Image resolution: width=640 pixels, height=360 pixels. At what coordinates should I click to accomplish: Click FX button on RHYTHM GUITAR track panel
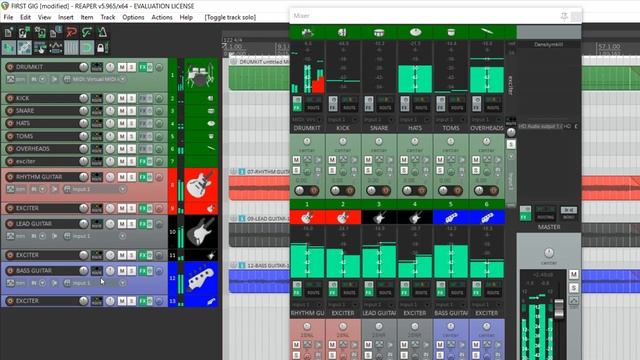(142, 177)
